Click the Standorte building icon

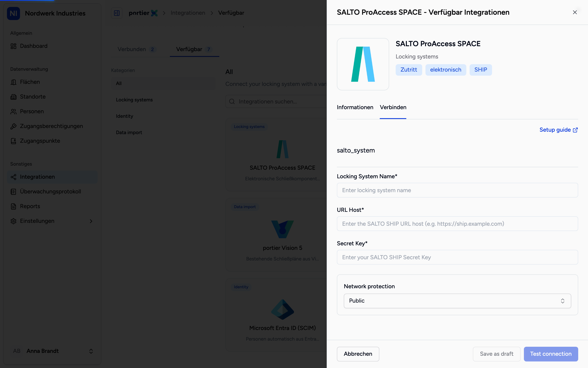pos(13,97)
